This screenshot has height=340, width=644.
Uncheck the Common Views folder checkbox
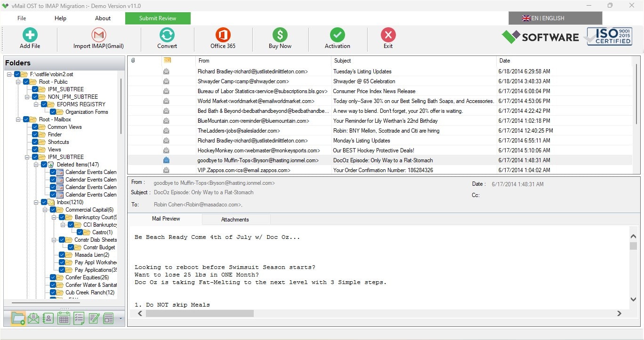[35, 127]
